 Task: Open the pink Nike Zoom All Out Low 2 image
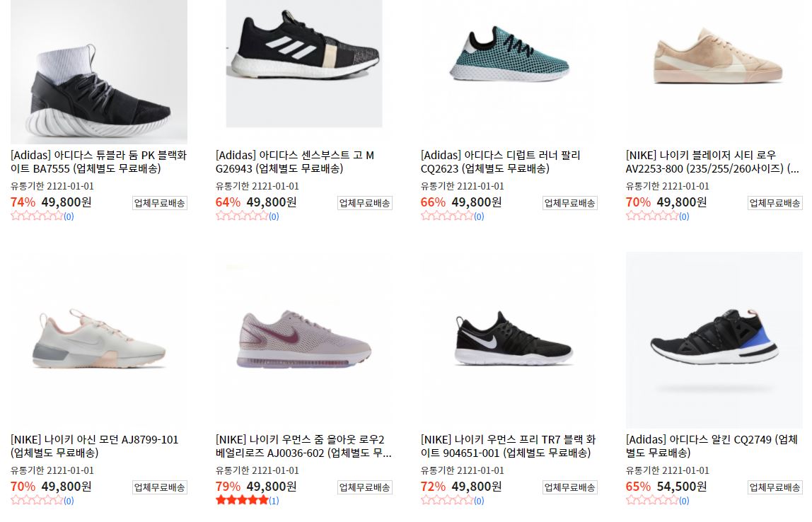coord(304,340)
